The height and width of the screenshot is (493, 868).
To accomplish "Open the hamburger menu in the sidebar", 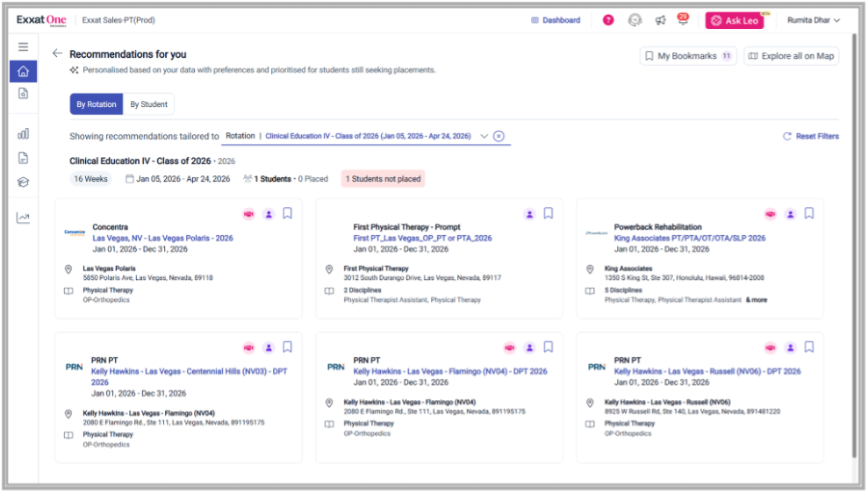I will point(23,46).
